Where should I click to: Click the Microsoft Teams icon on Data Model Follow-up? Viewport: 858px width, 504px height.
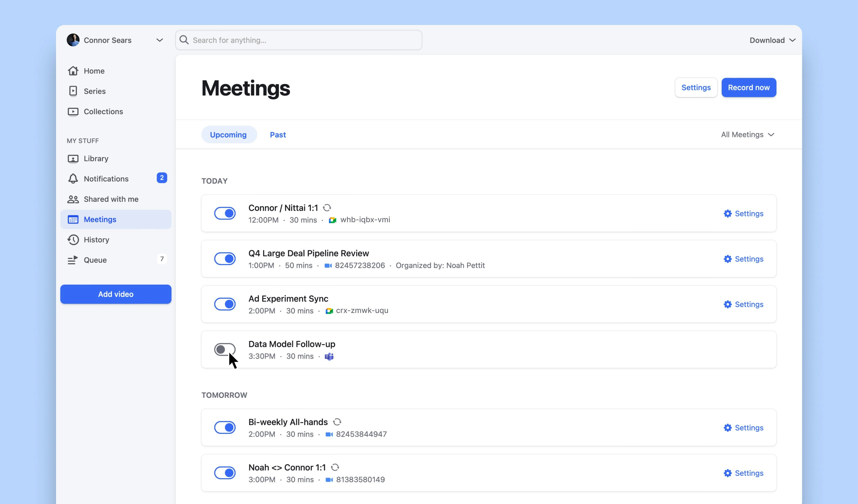tap(329, 356)
